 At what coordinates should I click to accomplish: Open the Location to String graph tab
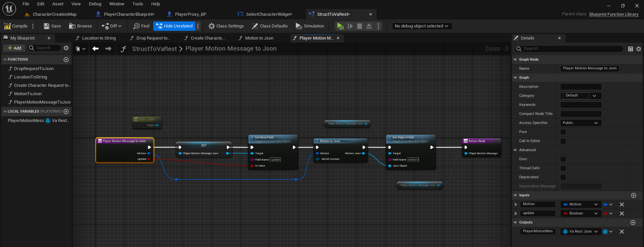[96, 38]
